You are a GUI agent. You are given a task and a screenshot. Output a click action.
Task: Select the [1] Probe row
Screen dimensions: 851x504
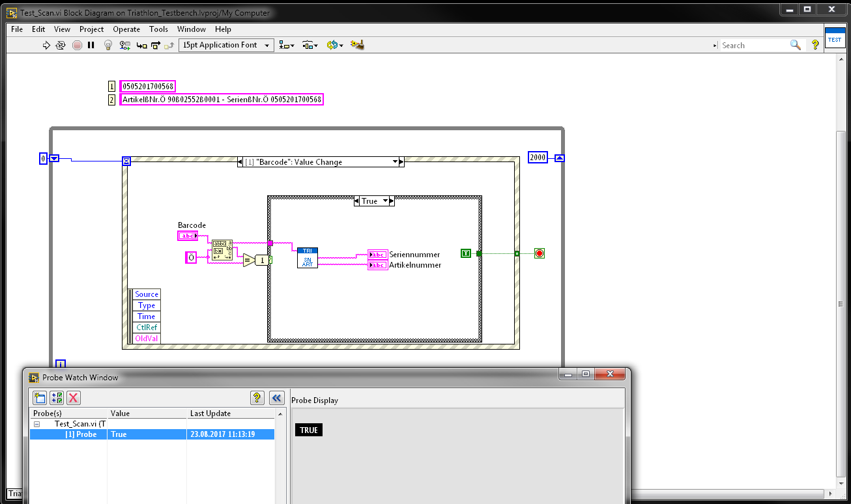click(x=81, y=434)
